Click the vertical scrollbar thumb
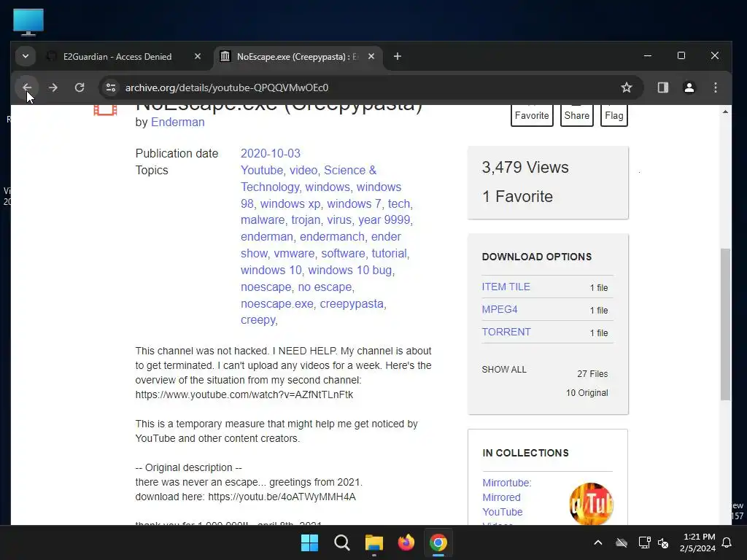 [x=725, y=324]
